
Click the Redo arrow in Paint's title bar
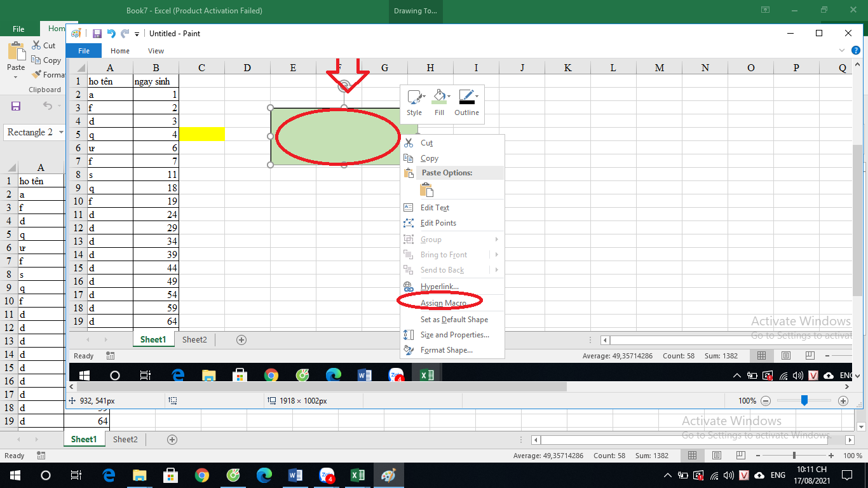coord(125,34)
